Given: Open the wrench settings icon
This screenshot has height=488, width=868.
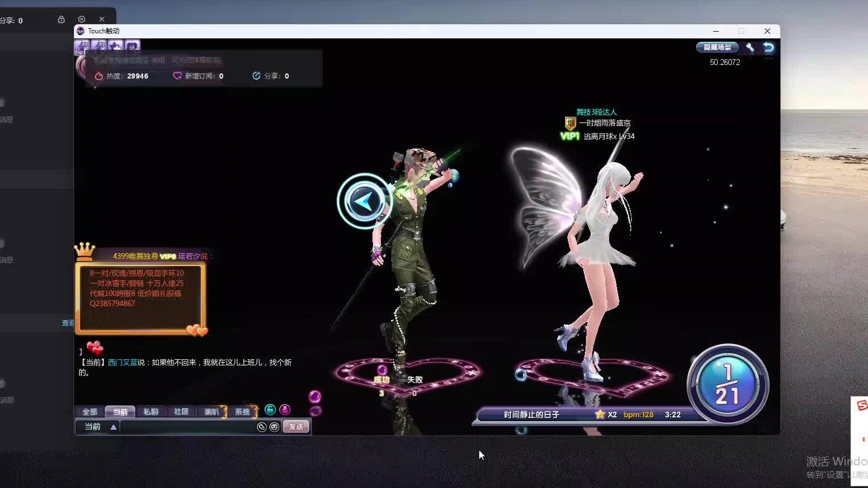Looking at the screenshot, I should coord(750,47).
